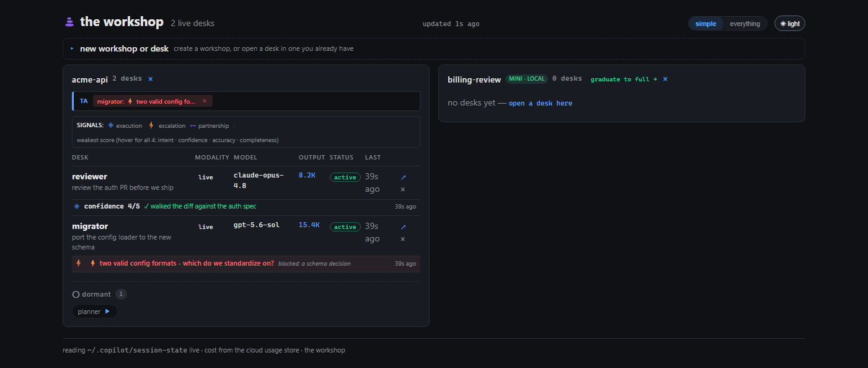Click port the config loader description
Image resolution: width=868 pixels, height=368 pixels.
(x=122, y=242)
